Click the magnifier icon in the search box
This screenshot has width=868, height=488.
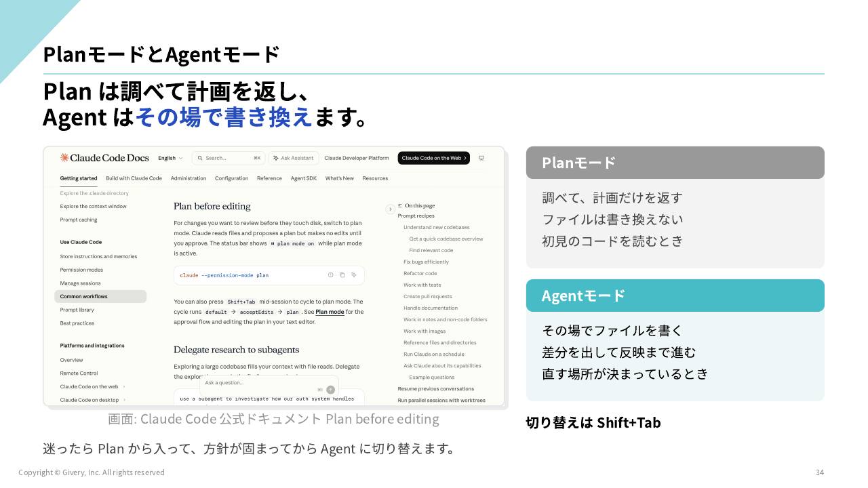pyautogui.click(x=200, y=158)
